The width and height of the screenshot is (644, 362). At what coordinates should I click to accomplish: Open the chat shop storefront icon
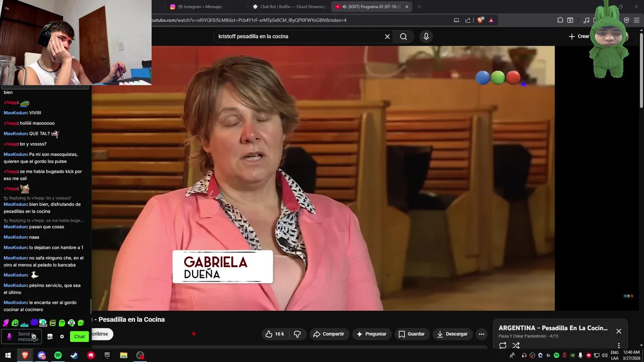click(x=50, y=336)
